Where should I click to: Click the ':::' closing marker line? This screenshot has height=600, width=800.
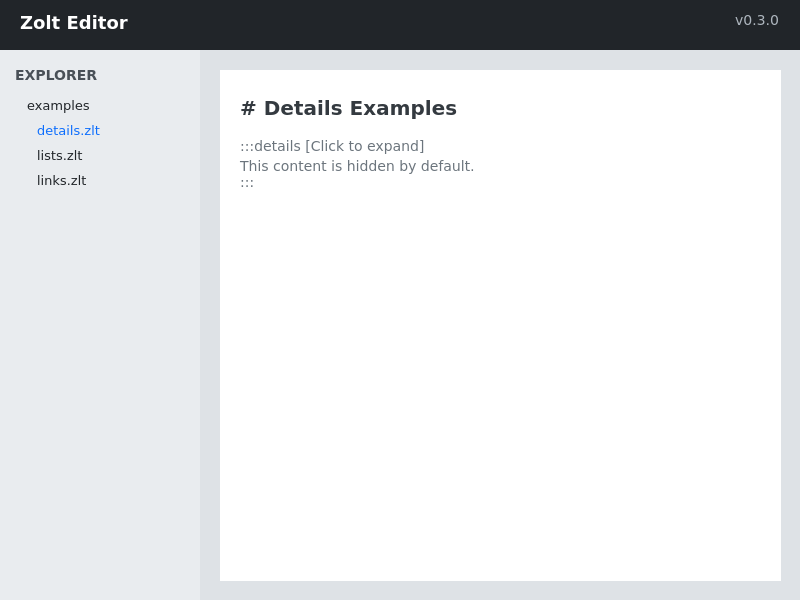pyautogui.click(x=246, y=182)
